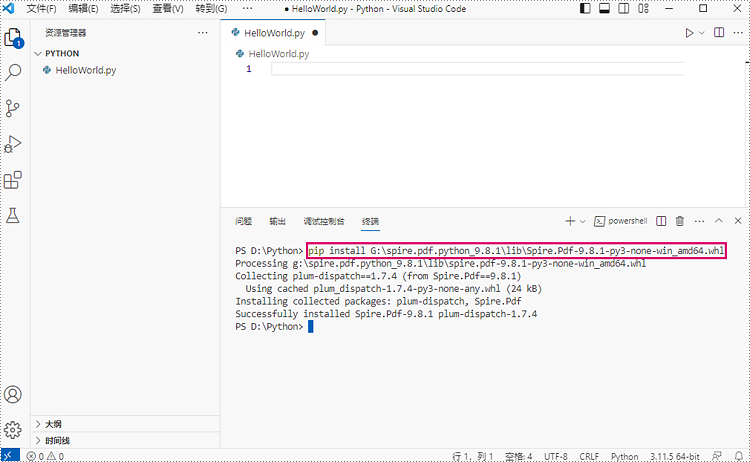Toggle secondary side bar layout icon

[624, 9]
